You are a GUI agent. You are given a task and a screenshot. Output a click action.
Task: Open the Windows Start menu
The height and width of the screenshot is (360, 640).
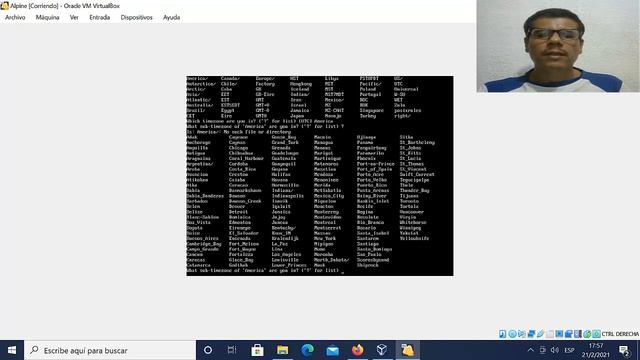click(x=12, y=350)
